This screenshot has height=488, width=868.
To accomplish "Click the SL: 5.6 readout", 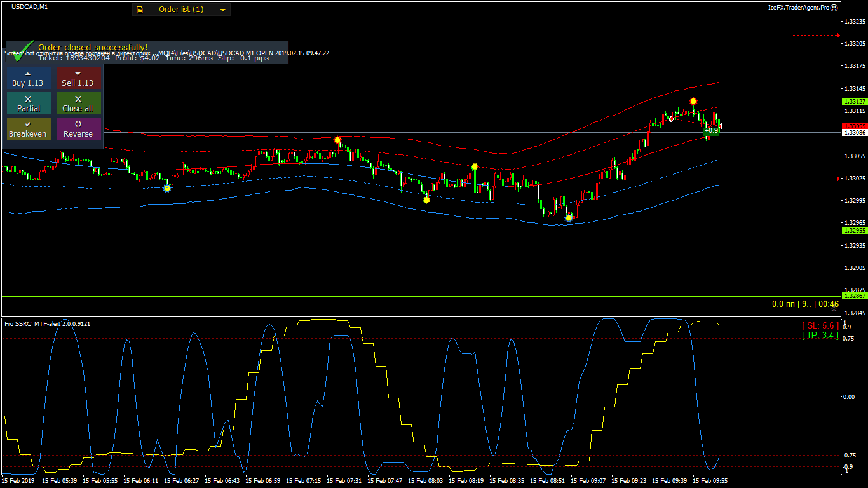I will (820, 325).
